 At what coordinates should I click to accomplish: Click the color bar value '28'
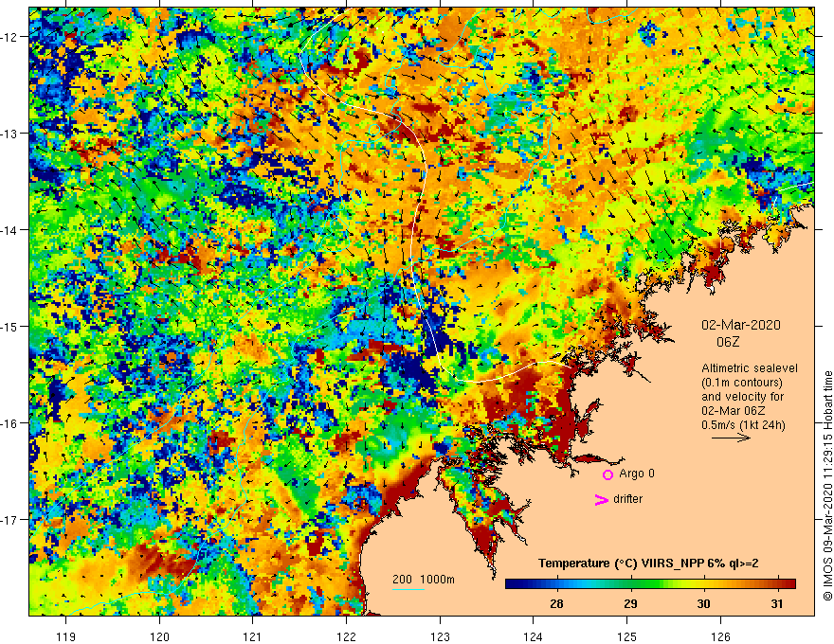click(556, 603)
